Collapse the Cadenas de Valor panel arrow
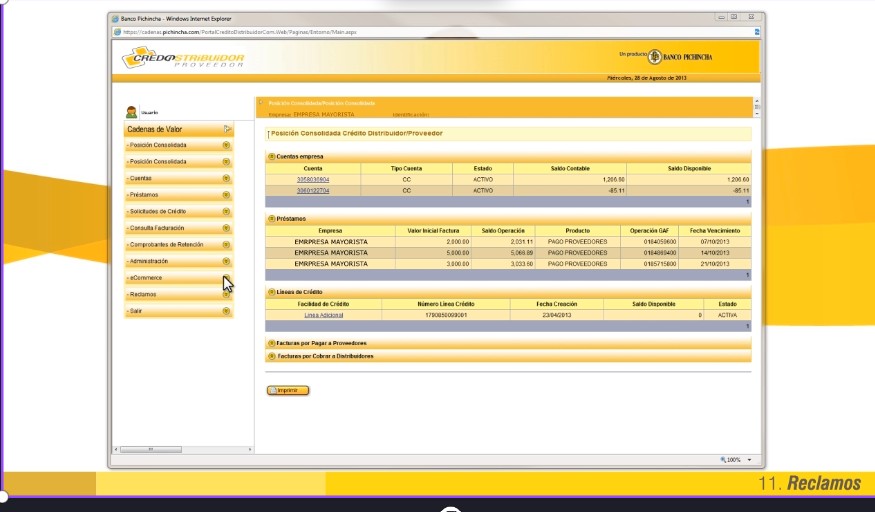 (227, 129)
